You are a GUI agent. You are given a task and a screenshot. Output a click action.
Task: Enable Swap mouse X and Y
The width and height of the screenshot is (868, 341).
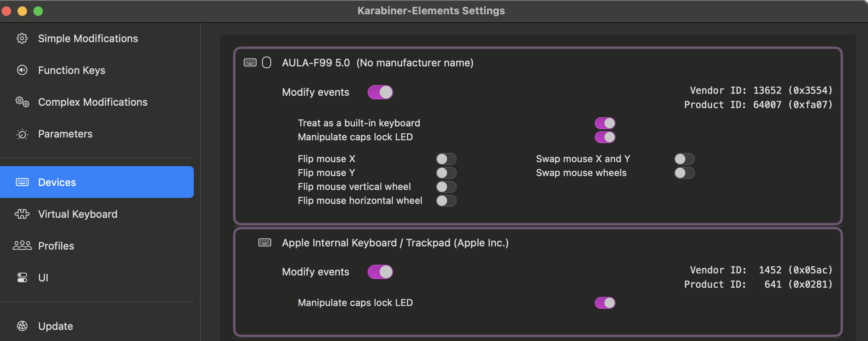pyautogui.click(x=685, y=159)
